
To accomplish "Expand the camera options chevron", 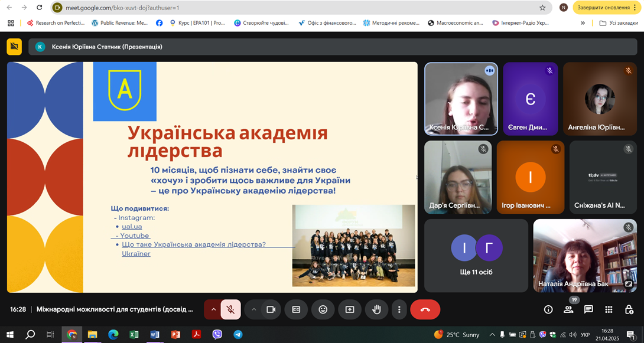I will click(253, 309).
